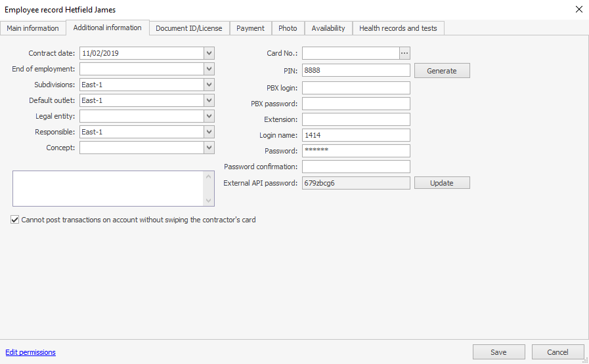Switch to the Main information tab
The height and width of the screenshot is (364, 589).
click(x=33, y=28)
